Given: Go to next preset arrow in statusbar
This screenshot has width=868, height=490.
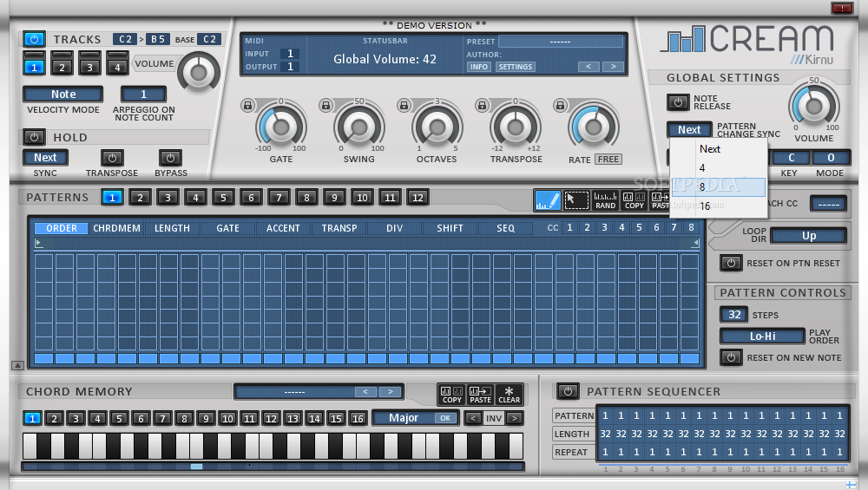Looking at the screenshot, I should (614, 67).
